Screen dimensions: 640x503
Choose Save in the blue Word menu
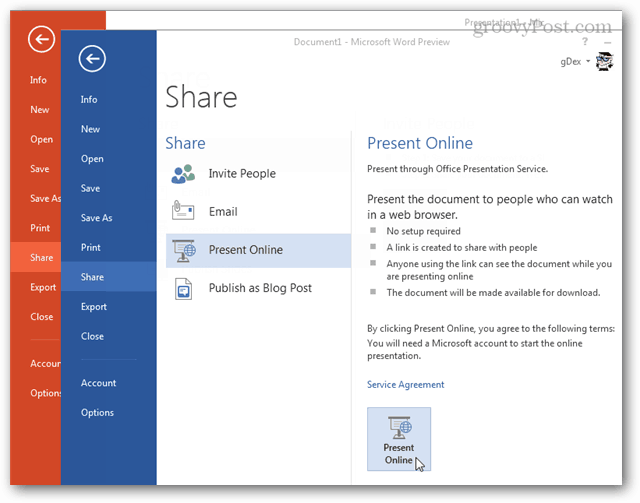coord(90,188)
